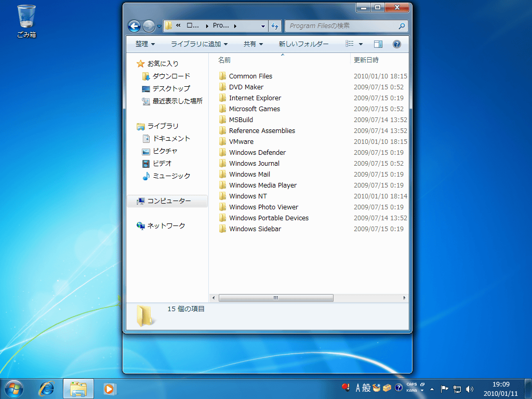Click the scrollbar left arrow

[x=214, y=298]
